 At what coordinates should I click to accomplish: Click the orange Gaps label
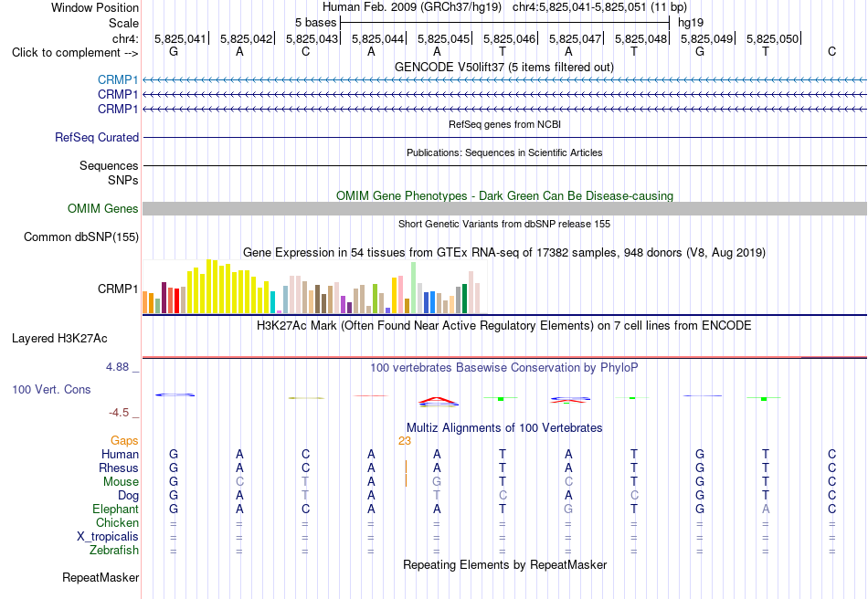tap(124, 440)
